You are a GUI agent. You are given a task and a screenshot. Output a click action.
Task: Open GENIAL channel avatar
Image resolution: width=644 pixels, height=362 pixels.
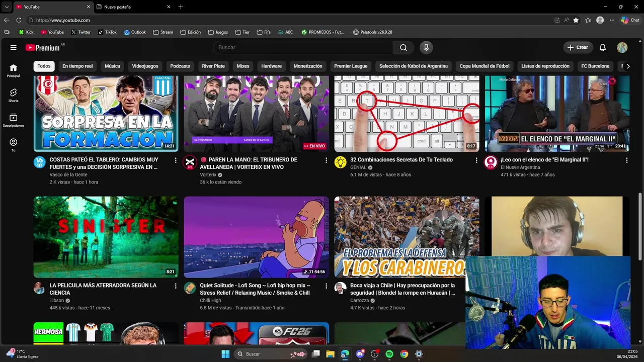click(x=341, y=162)
